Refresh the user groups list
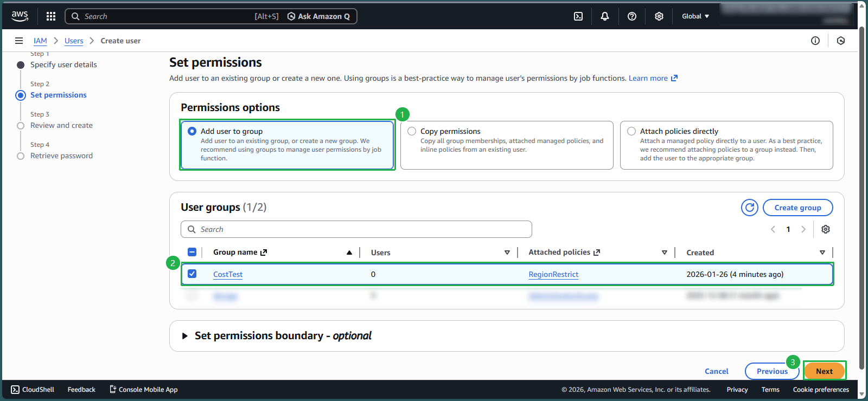868x401 pixels. 750,208
